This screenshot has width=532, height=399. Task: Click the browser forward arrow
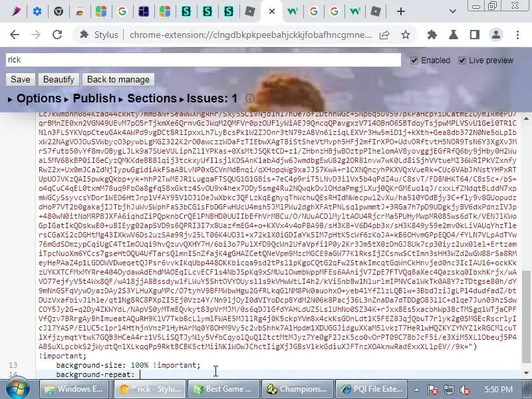(36, 35)
